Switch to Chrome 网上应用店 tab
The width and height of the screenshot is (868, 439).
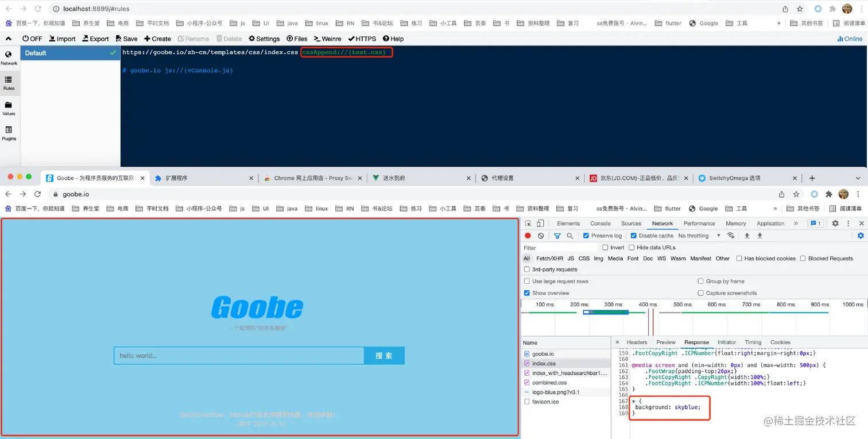click(x=313, y=178)
